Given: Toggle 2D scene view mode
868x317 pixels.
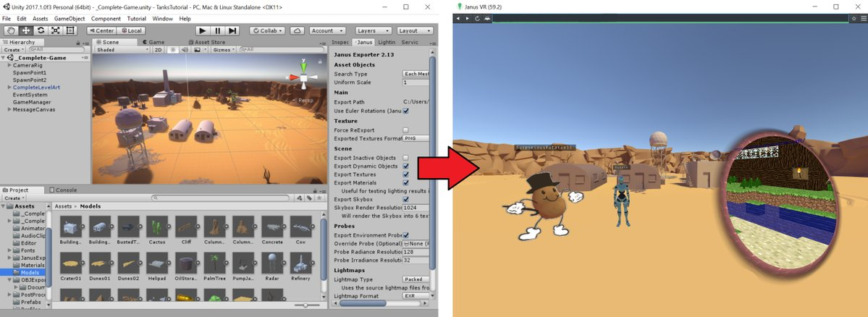Looking at the screenshot, I should pos(159,50).
